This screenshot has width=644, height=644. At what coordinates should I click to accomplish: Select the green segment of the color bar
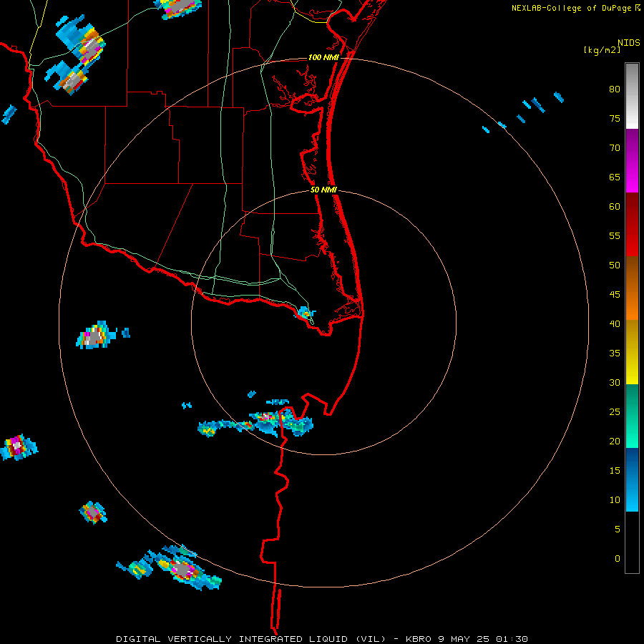tap(632, 416)
